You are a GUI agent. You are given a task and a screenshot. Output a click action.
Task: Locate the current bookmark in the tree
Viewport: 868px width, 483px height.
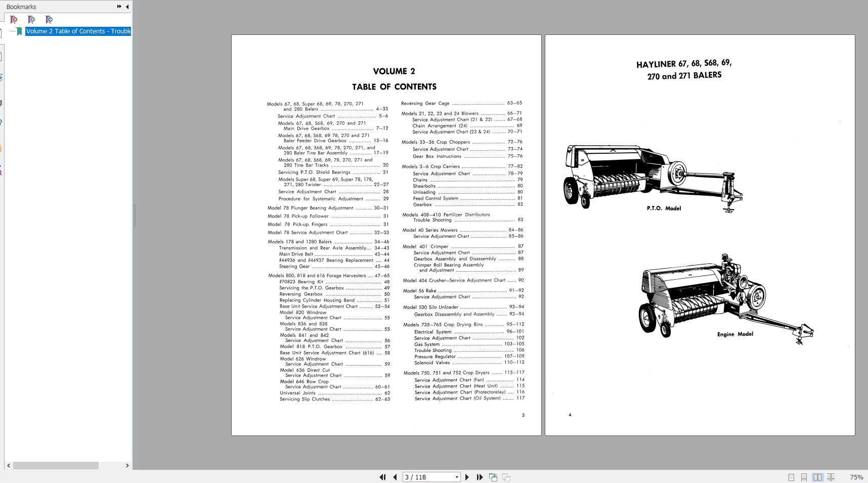(49, 19)
